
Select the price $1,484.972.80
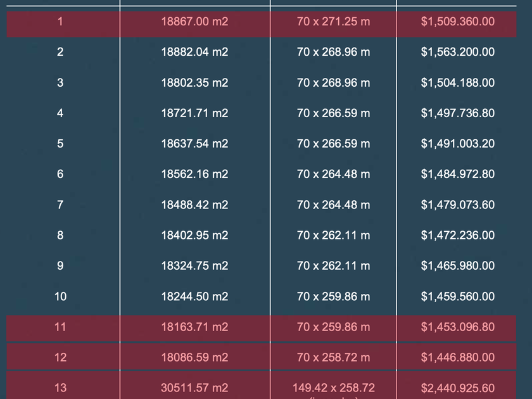pyautogui.click(x=458, y=174)
